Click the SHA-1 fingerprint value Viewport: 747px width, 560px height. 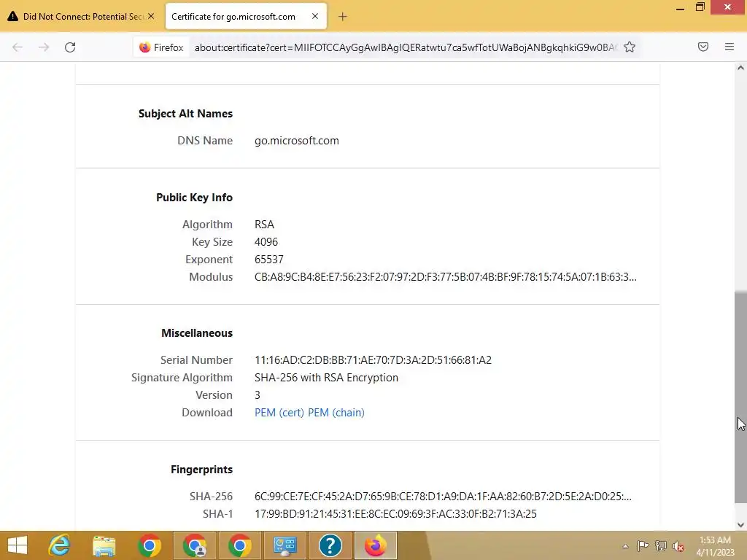[395, 514]
